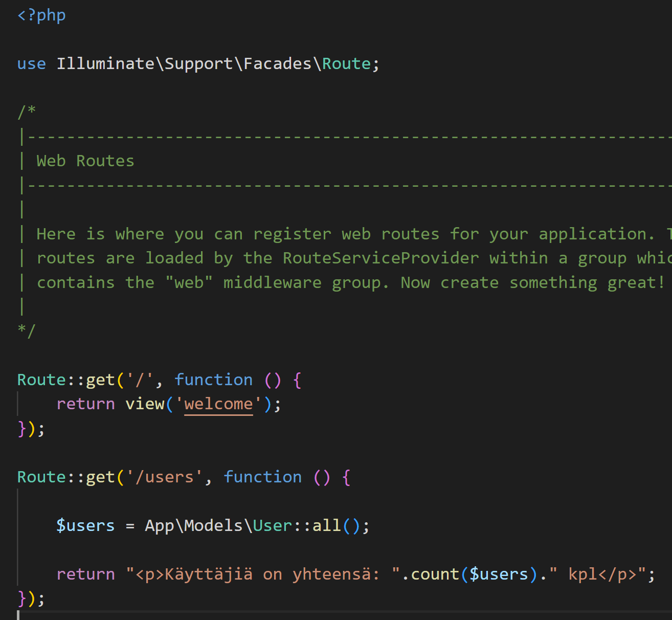This screenshot has width=672, height=620.
Task: Click 'Illuminate\Support\Facades' namespace text
Action: point(184,64)
